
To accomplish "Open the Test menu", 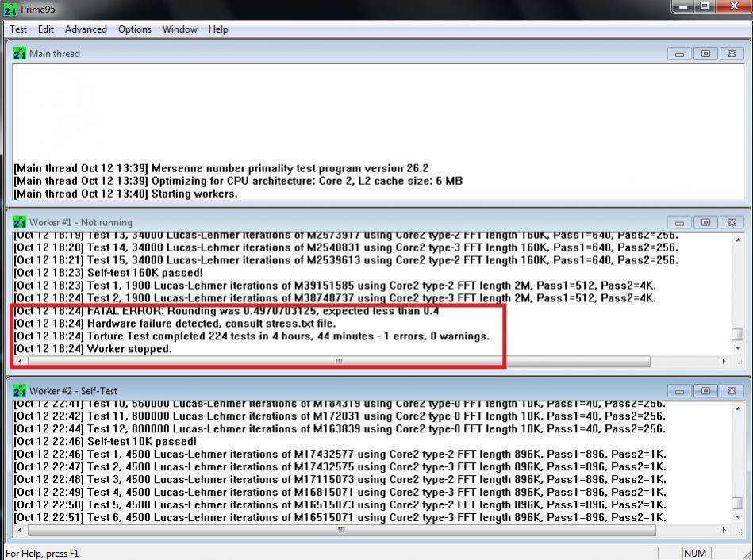I will coord(18,29).
